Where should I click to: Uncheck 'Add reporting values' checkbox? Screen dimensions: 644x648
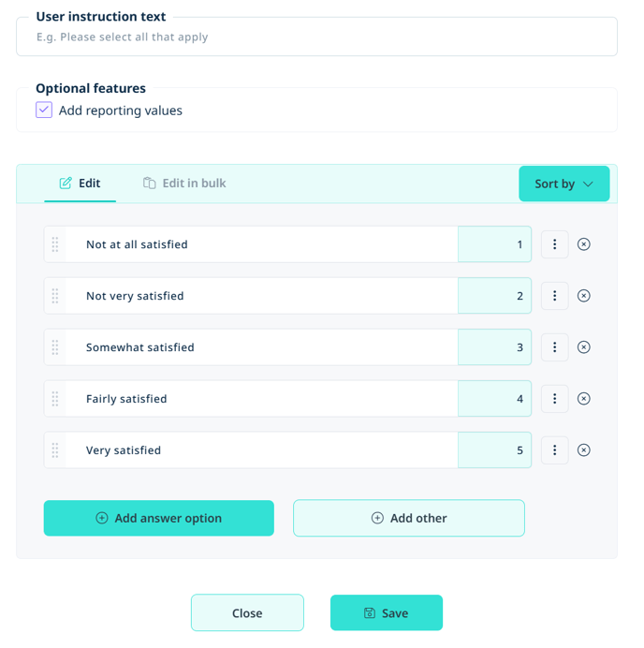point(44,110)
